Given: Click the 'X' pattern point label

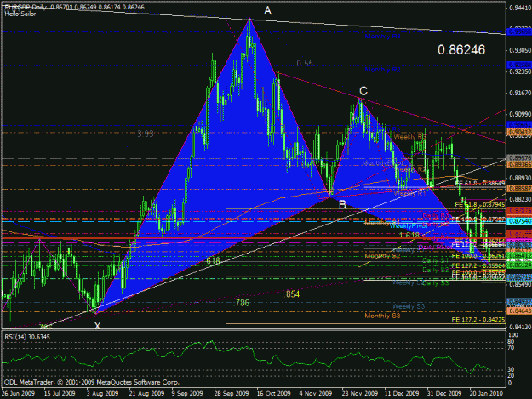Looking at the screenshot, I should pyautogui.click(x=97, y=326).
